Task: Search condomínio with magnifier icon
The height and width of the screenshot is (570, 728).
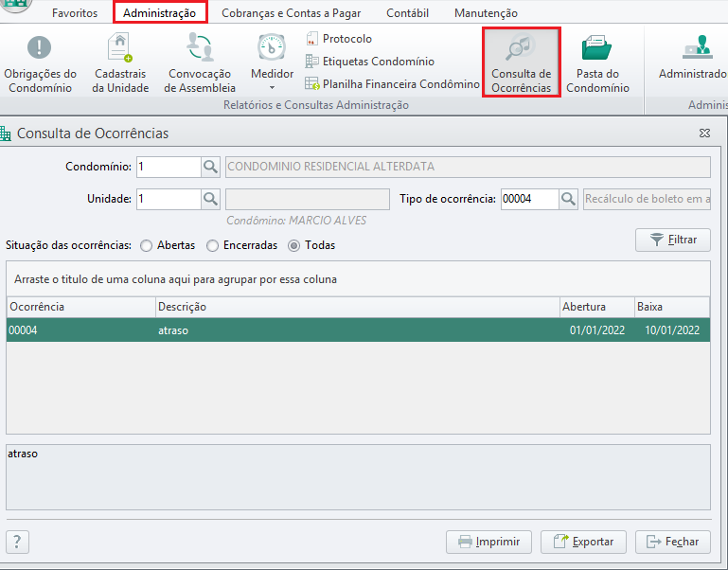Action: [210, 167]
